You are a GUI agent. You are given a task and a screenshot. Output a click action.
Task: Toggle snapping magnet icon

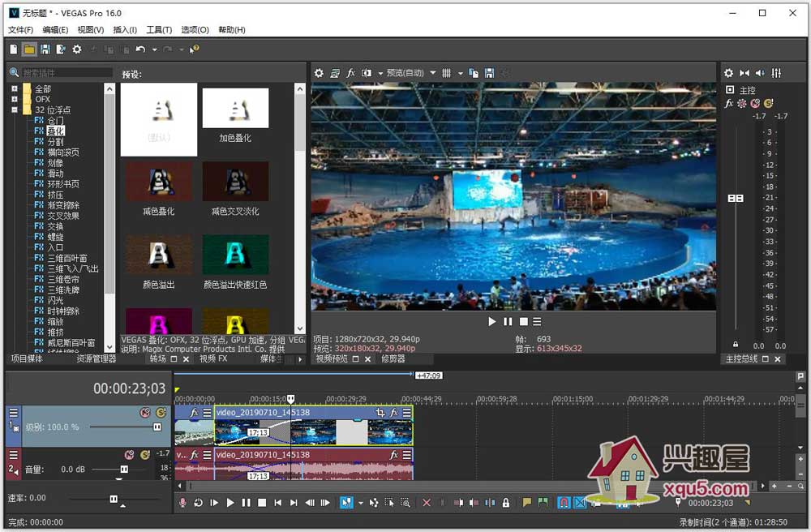pyautogui.click(x=564, y=502)
